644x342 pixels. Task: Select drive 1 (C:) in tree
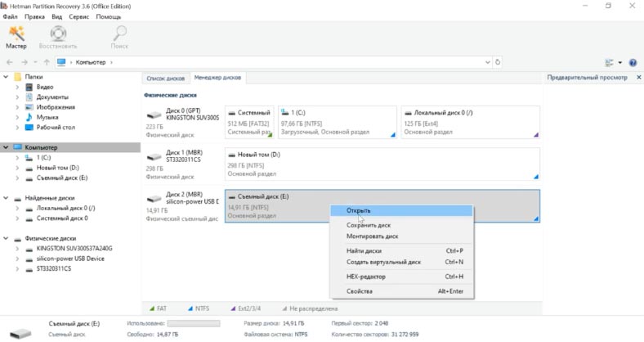click(x=43, y=157)
